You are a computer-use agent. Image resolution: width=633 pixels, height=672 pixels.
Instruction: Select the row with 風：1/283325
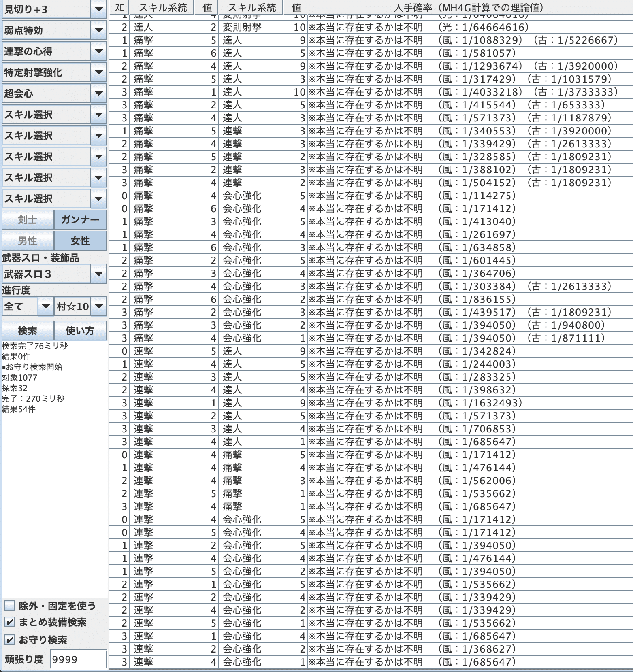point(371,377)
